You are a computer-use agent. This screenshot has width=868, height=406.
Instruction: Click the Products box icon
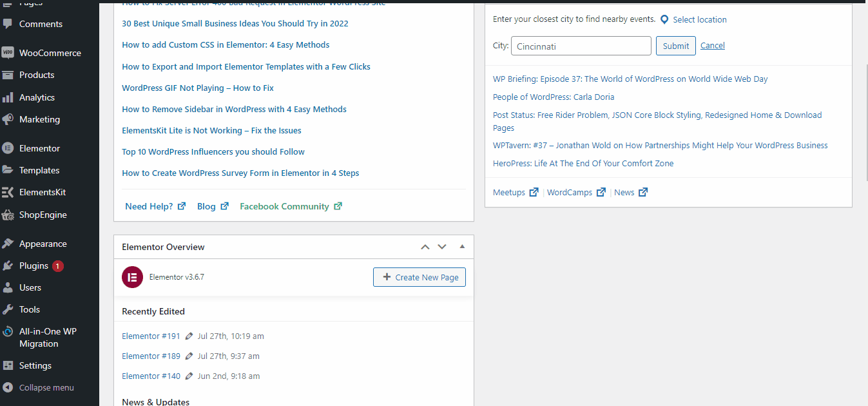coord(8,75)
